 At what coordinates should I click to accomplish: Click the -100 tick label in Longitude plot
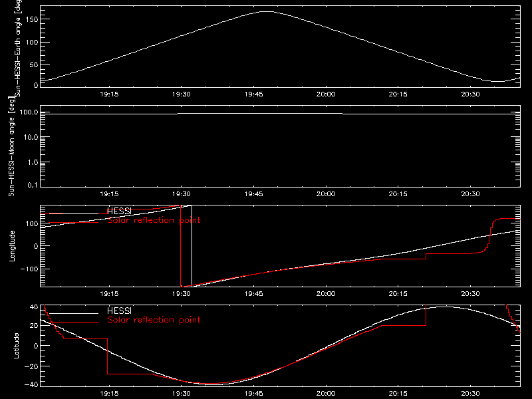(x=29, y=269)
